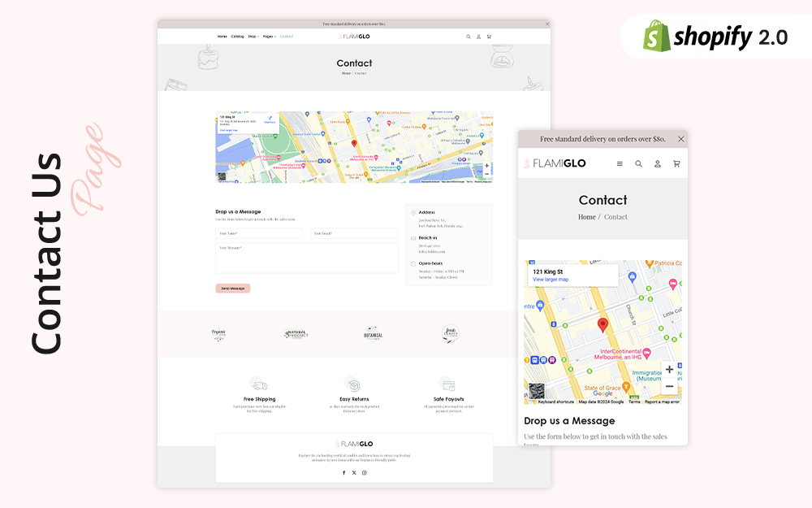Click the View larger map link on mobile
Viewport: 812px width, 508px height.
point(551,280)
